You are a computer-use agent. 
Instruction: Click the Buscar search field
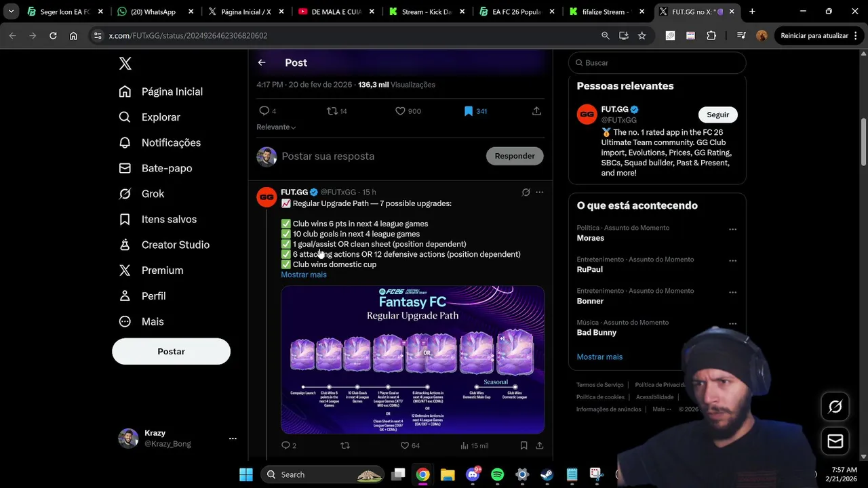[x=657, y=62]
